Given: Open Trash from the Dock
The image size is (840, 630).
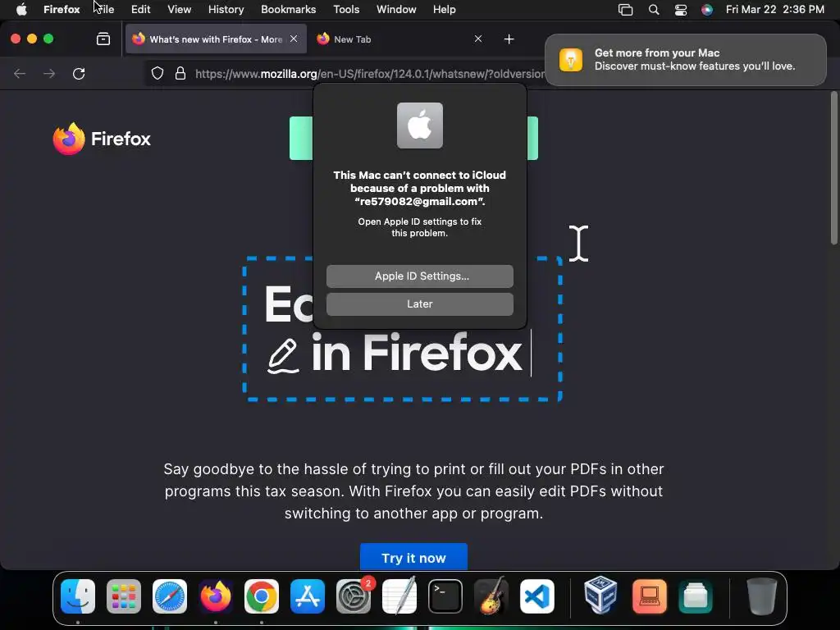Looking at the screenshot, I should click(x=761, y=596).
